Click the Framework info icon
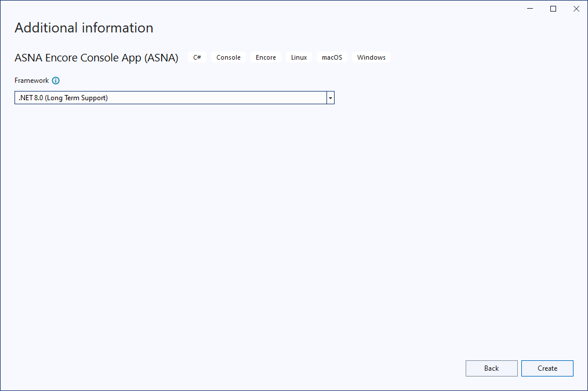This screenshot has height=391, width=588. point(56,81)
